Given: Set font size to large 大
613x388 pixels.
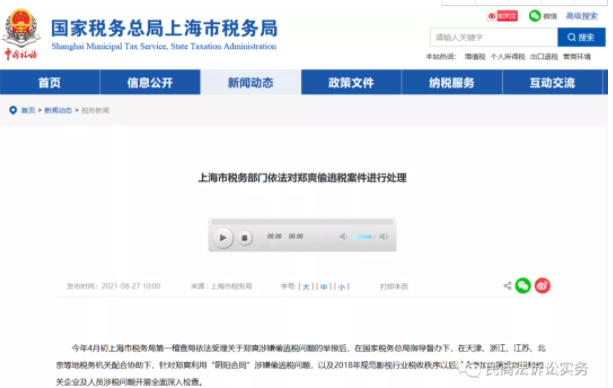Looking at the screenshot, I should click(x=306, y=287).
